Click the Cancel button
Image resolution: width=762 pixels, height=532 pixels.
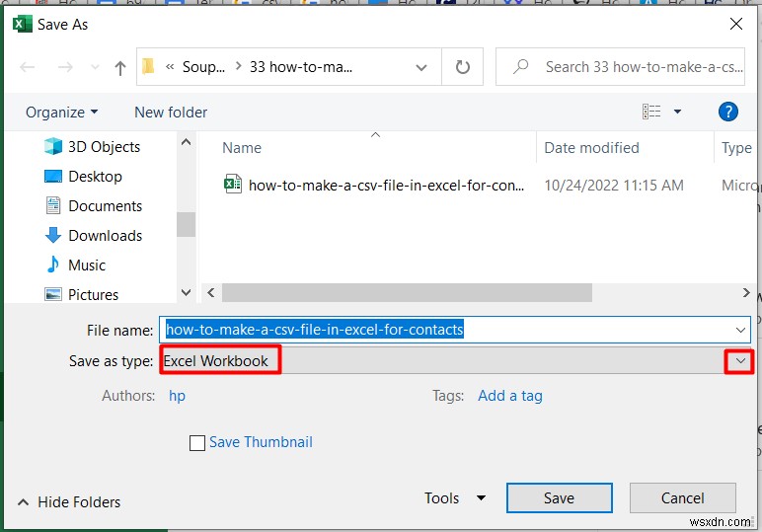coord(682,498)
